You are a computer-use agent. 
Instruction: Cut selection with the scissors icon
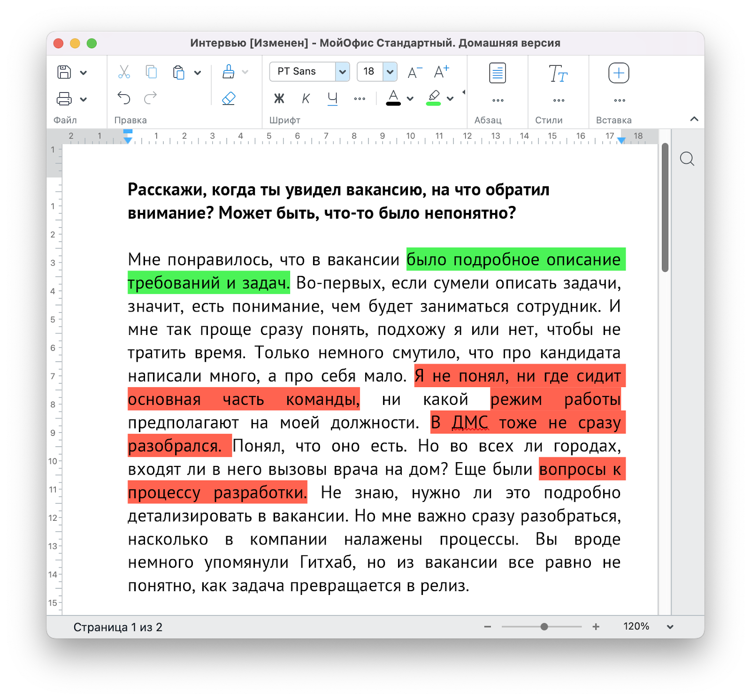(124, 72)
